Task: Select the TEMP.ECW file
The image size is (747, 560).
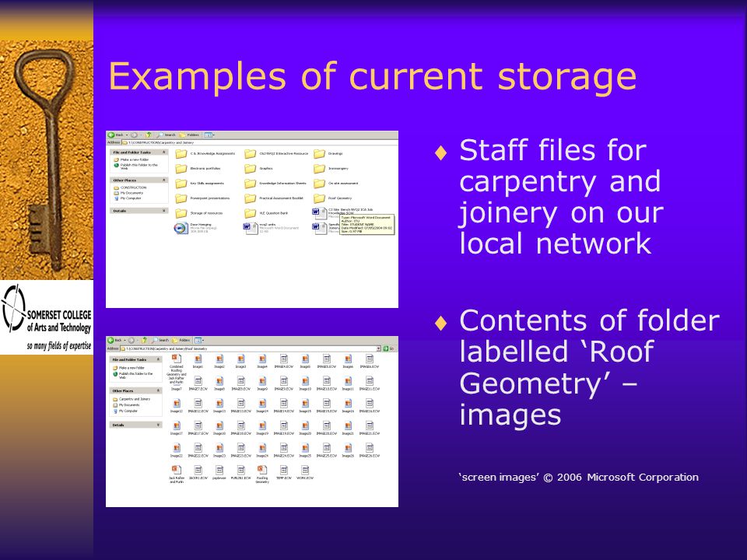Action: click(283, 473)
